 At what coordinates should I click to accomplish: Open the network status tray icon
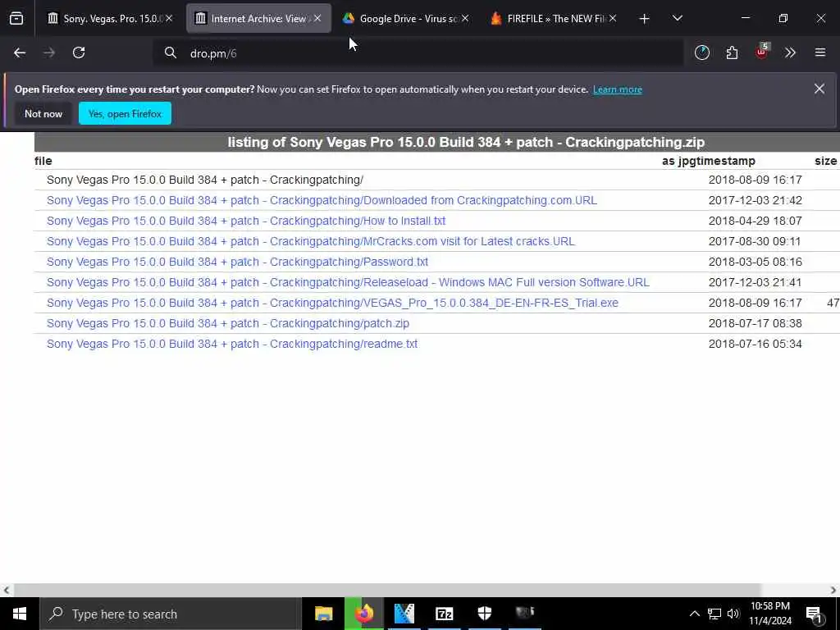point(714,614)
